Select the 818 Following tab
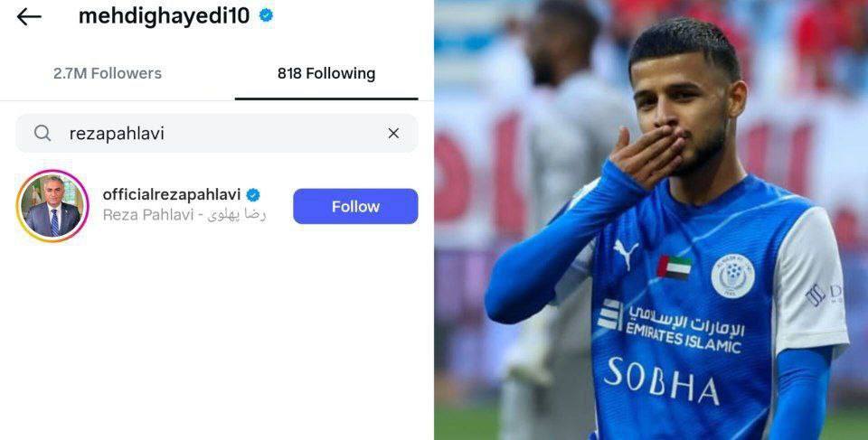This screenshot has height=440, width=868. 326,73
